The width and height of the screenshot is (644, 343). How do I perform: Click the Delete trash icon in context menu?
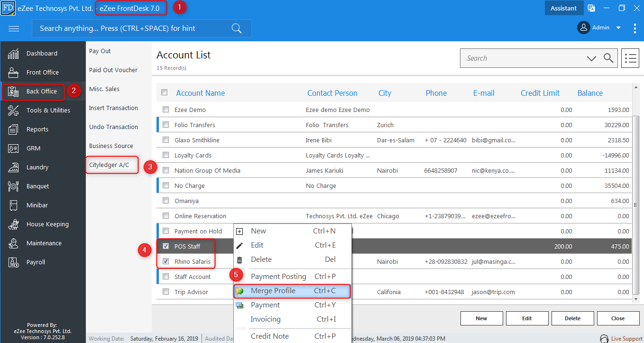239,260
